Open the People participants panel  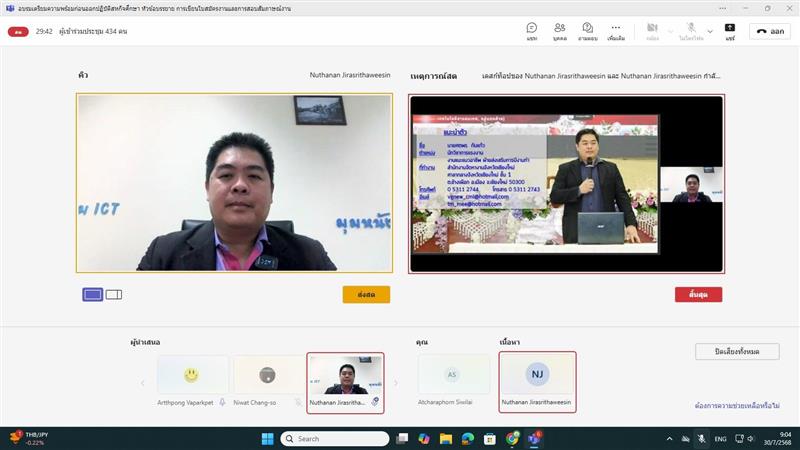pos(560,30)
